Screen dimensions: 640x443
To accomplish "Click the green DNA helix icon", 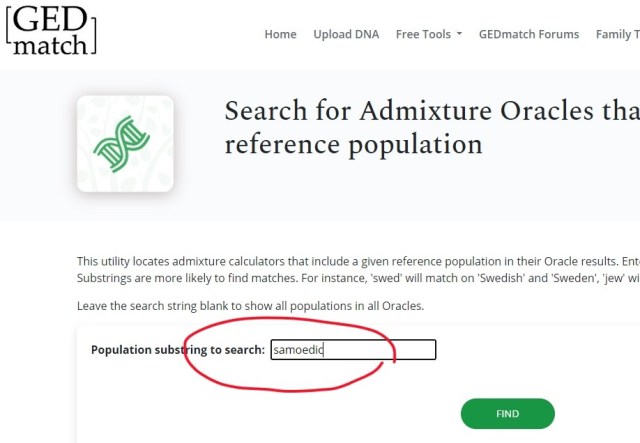I will 124,144.
